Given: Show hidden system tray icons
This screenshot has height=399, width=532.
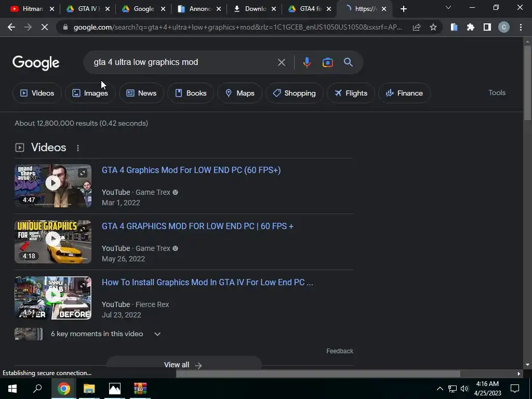Looking at the screenshot, I should [x=440, y=389].
